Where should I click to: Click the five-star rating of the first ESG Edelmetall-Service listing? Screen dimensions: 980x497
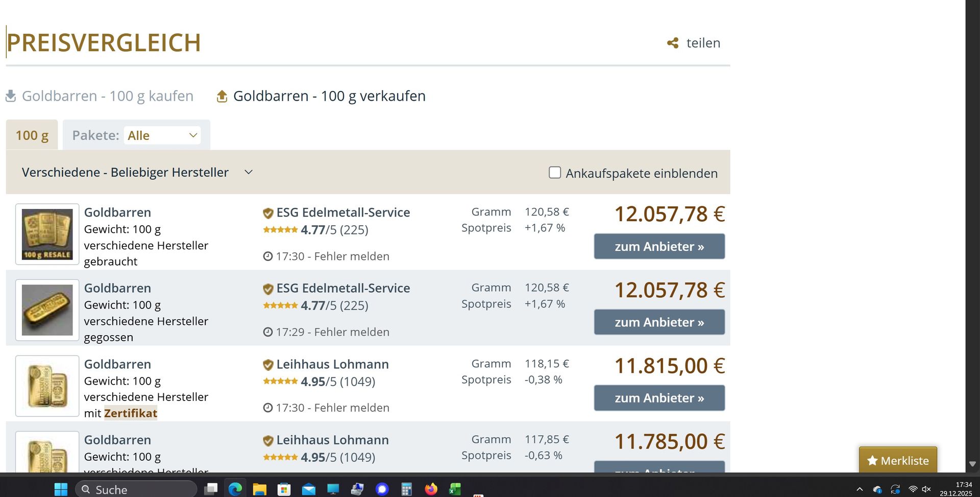(280, 230)
